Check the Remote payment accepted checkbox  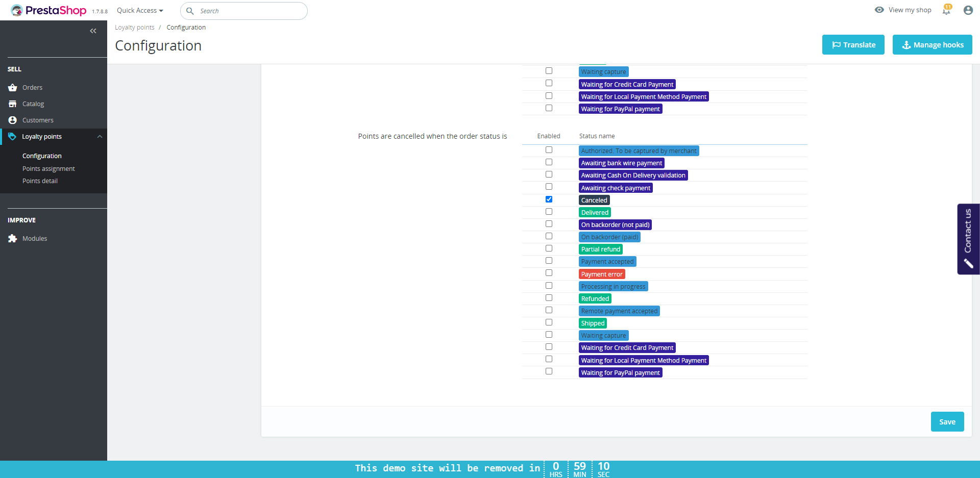[549, 310]
